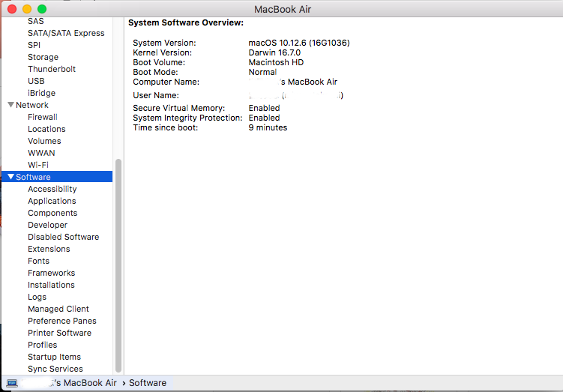Click the yellow minimize window button

tap(27, 9)
